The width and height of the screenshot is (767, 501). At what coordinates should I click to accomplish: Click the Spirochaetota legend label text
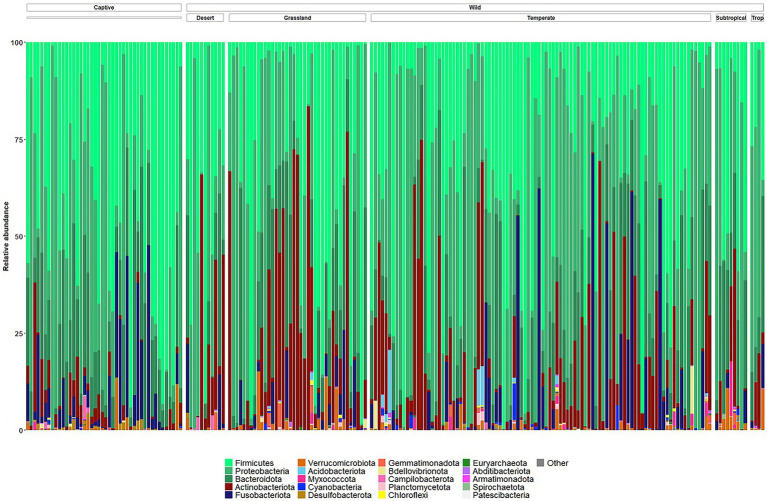click(x=498, y=487)
